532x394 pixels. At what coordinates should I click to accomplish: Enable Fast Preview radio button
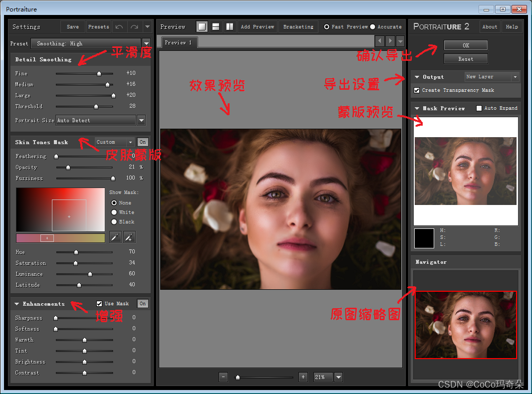pyautogui.click(x=326, y=27)
